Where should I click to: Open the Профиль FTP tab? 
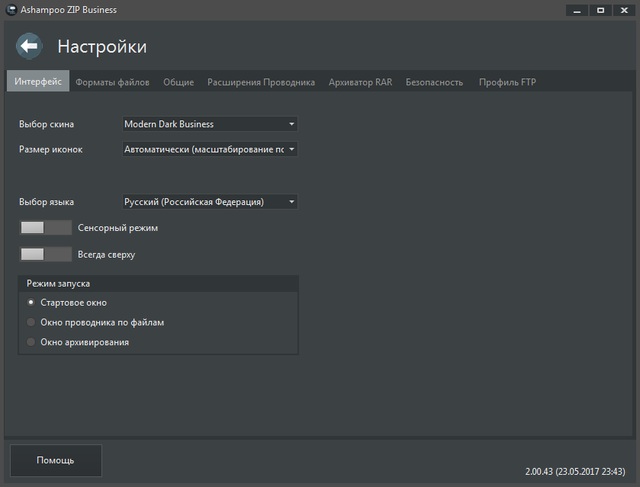click(x=507, y=82)
